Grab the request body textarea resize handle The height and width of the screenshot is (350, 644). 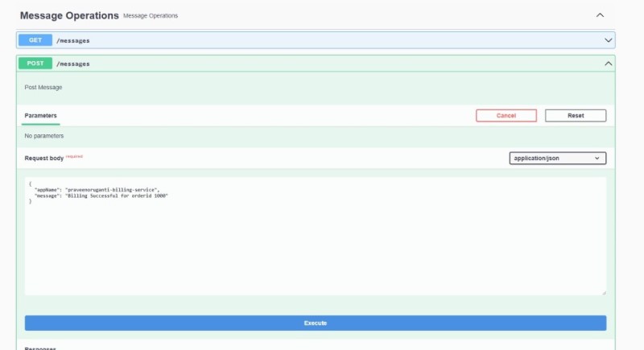604,293
